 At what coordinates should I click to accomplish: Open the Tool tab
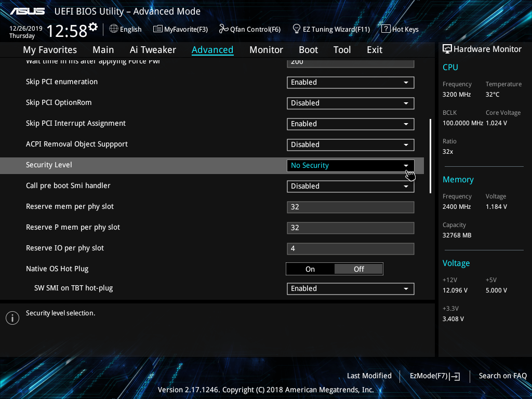tap(342, 50)
